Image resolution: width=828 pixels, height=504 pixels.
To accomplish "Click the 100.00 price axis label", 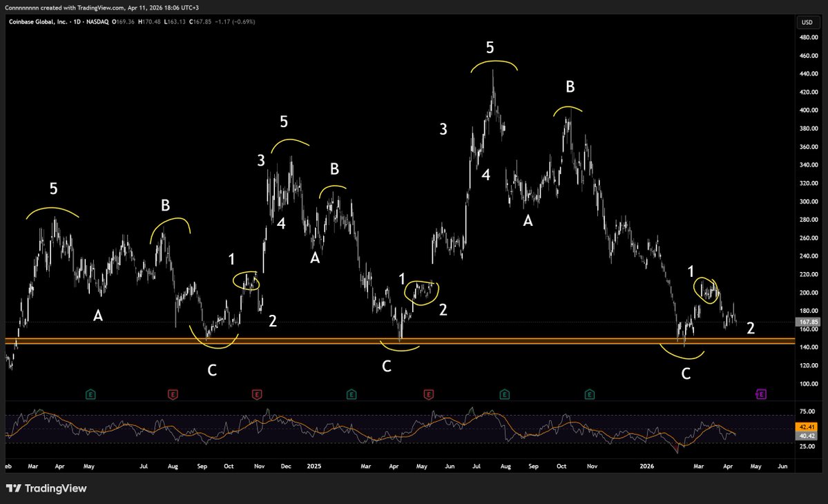I will [x=809, y=384].
